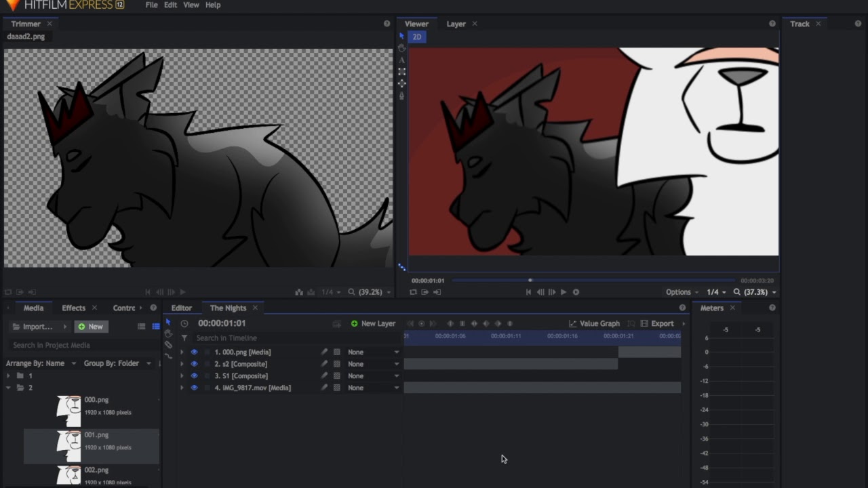Play the Viewer preview
868x488 pixels.
click(x=564, y=292)
